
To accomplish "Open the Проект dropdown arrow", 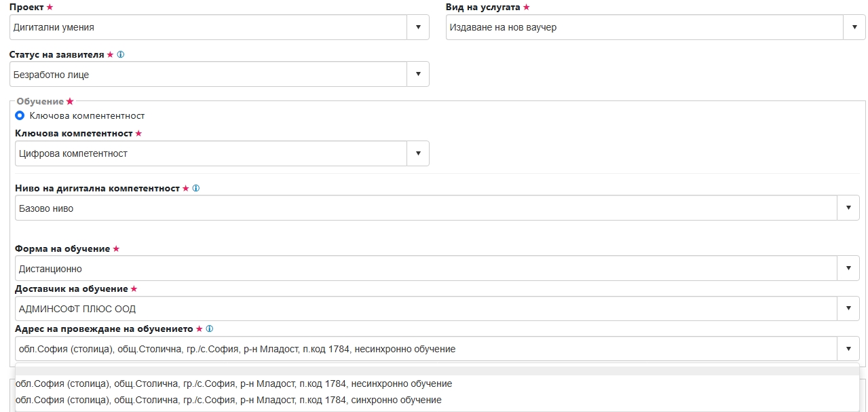I will tap(418, 27).
